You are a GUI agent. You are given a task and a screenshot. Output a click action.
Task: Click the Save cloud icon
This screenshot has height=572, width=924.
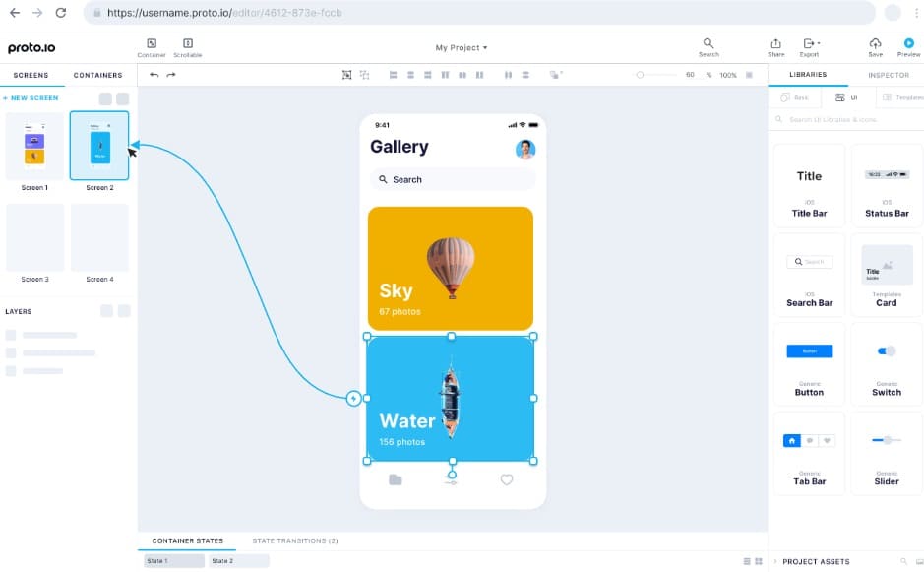(x=875, y=43)
